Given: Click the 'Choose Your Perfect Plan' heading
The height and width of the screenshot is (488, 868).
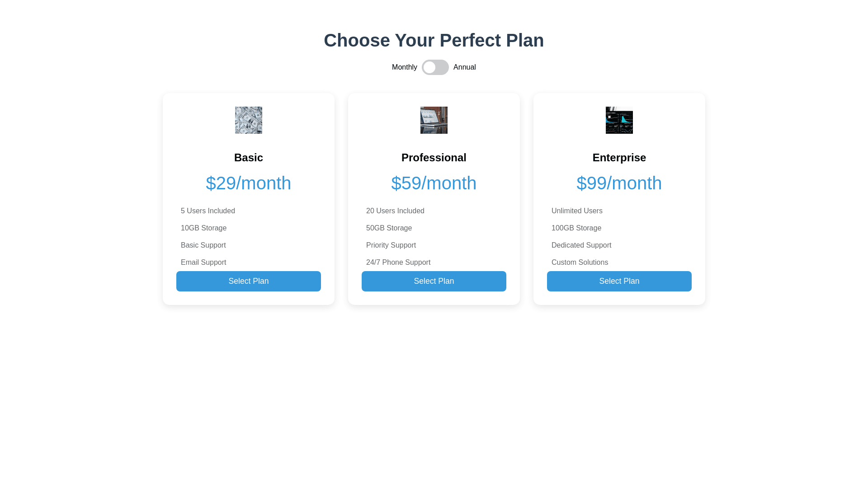Looking at the screenshot, I should [434, 40].
